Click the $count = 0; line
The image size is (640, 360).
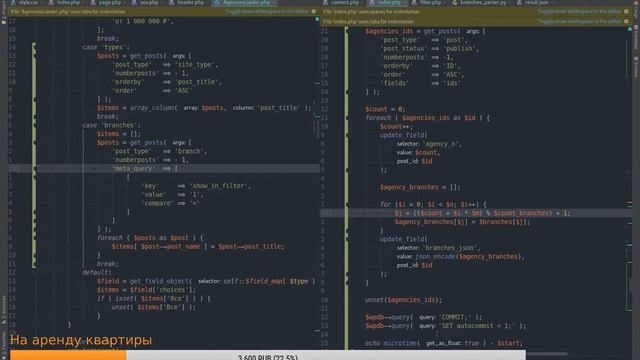point(385,109)
